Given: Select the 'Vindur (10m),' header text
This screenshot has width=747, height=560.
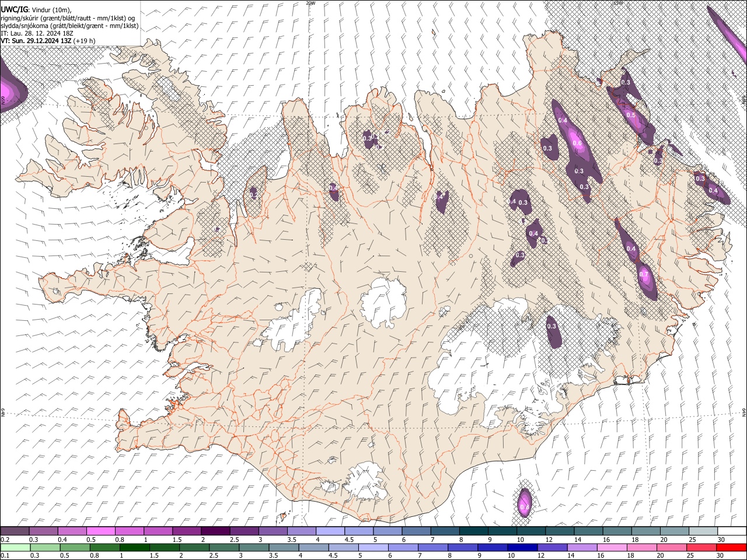Looking at the screenshot, I should click(x=53, y=9).
